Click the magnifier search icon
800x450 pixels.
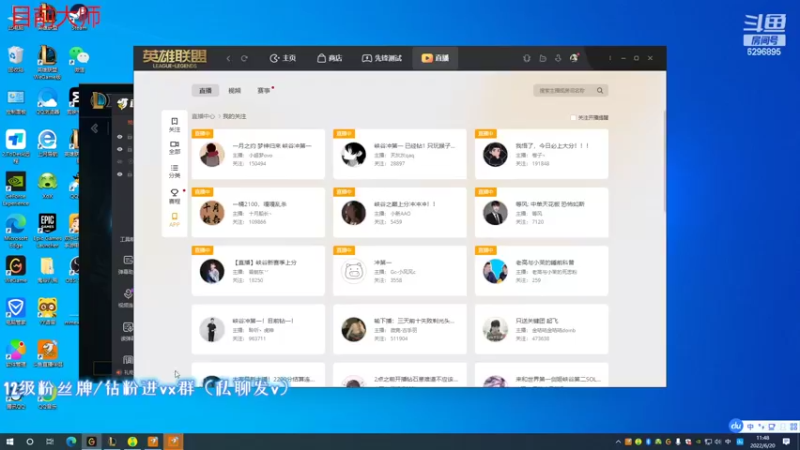coord(600,90)
